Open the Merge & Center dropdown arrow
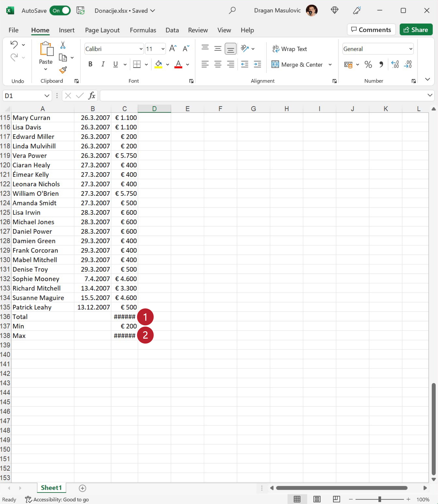 (x=330, y=64)
